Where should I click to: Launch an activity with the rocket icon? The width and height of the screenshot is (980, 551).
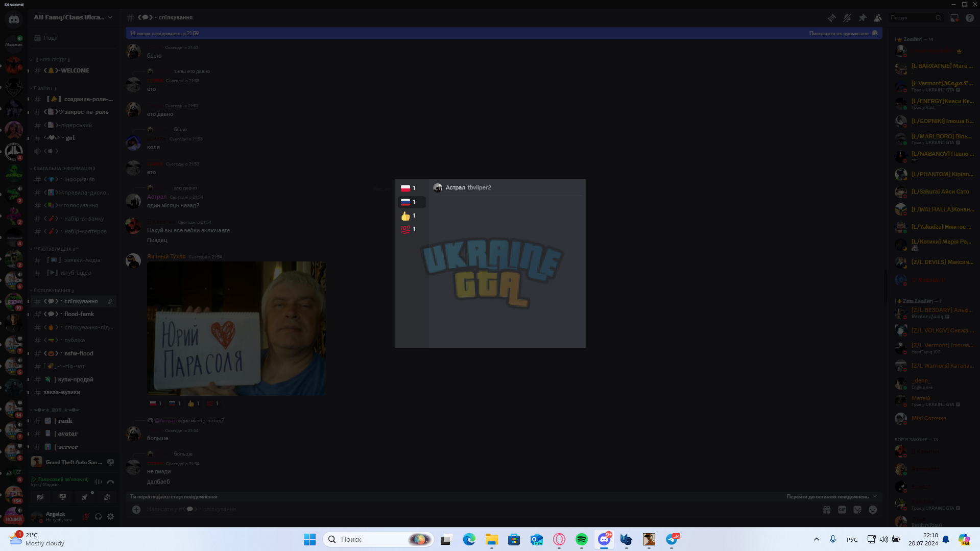85,497
